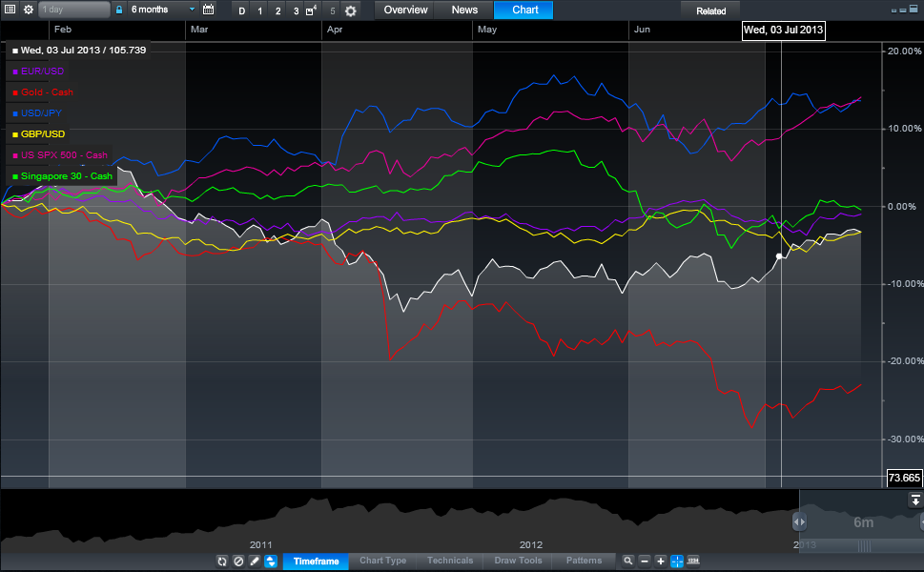
Task: Click the Related button
Action: [710, 10]
